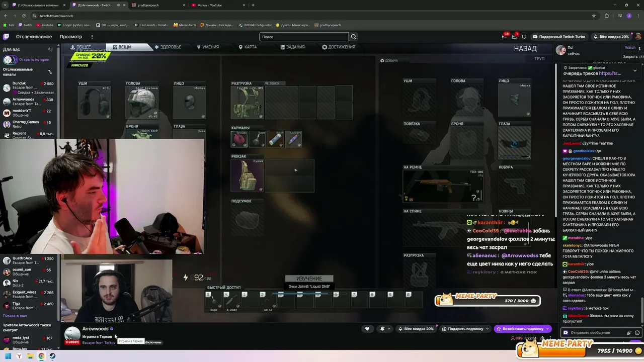644x362 pixels.
Task: Reload the page in Chrome
Action: [x=25, y=16]
